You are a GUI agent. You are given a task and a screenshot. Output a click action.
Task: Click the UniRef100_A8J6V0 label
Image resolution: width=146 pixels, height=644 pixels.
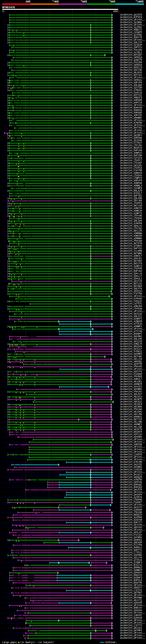coord(131,72)
